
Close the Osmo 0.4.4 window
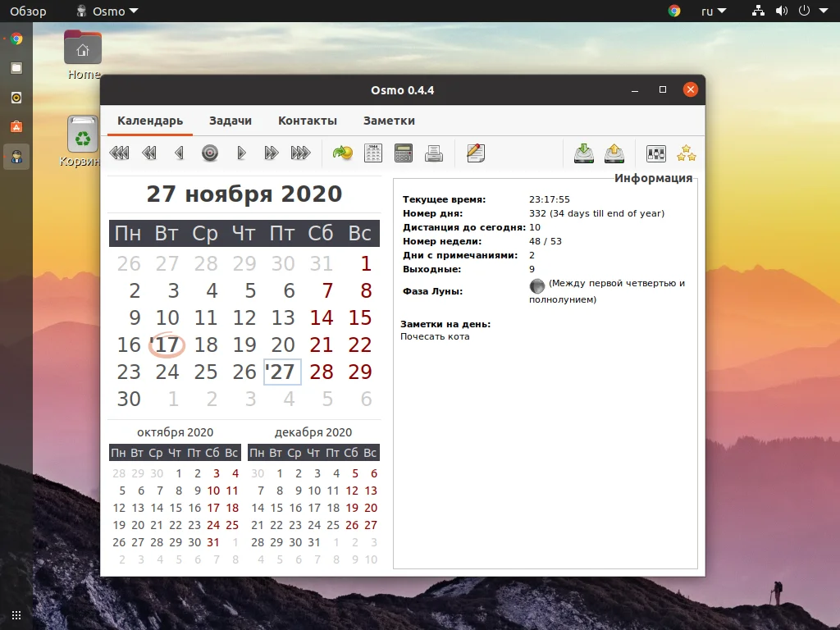[x=691, y=89]
